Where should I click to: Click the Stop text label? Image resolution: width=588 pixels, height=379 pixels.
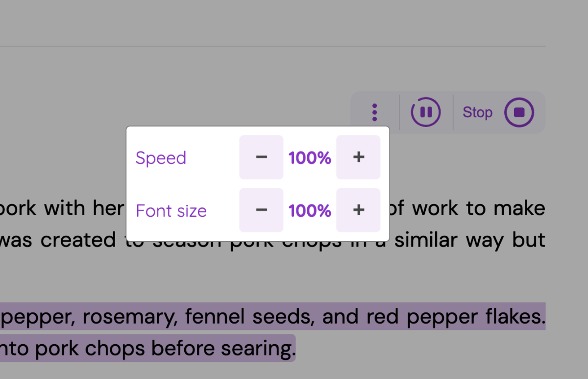tap(477, 112)
